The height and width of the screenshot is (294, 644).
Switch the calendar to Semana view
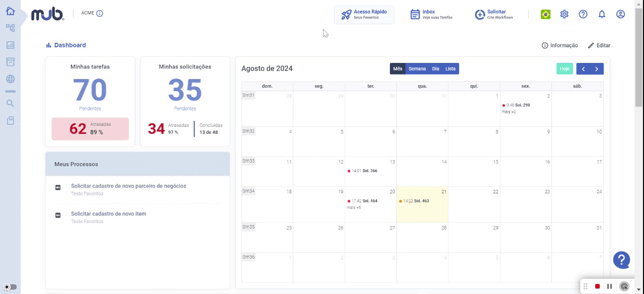tap(417, 69)
